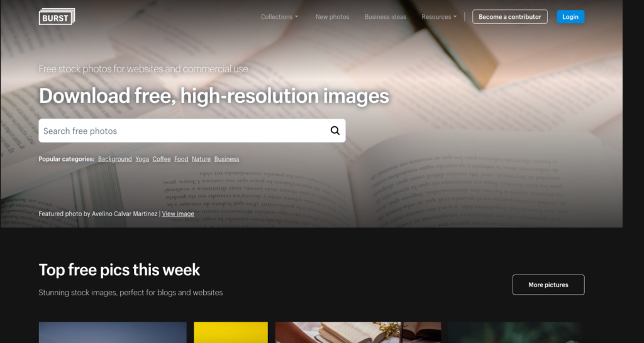Open the Resources dropdown menu
Image resolution: width=644 pixels, height=343 pixels.
pyautogui.click(x=439, y=17)
